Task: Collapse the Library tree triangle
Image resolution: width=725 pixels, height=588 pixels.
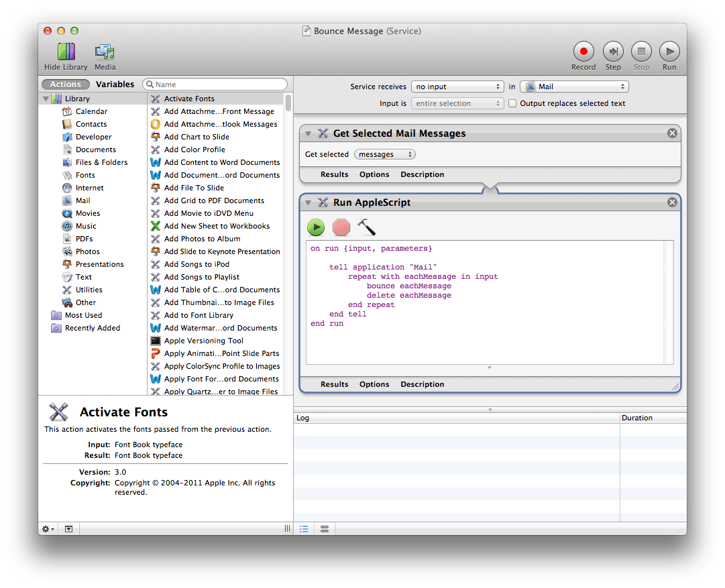Action: 46,99
